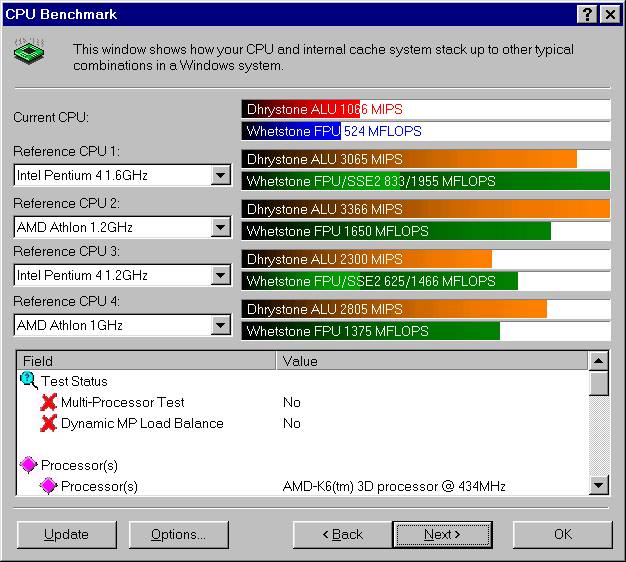Click the Reference CPU 3 label
The height and width of the screenshot is (562, 626).
click(66, 251)
